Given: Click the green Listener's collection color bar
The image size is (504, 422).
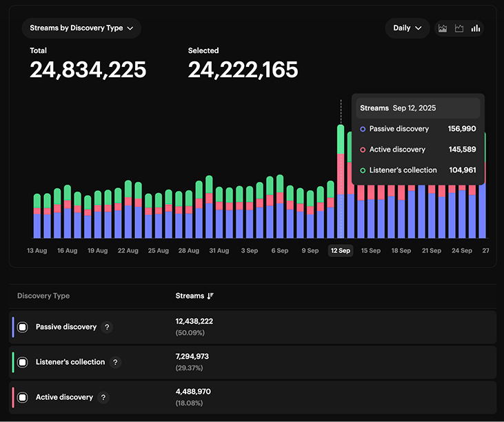Looking at the screenshot, I should 13,362.
